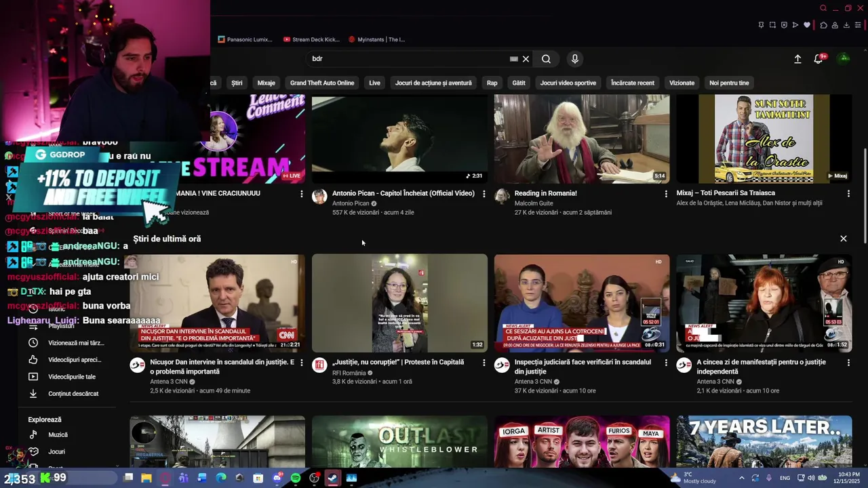This screenshot has width=868, height=488.
Task: Click the magnifier search button
Action: pos(546,59)
